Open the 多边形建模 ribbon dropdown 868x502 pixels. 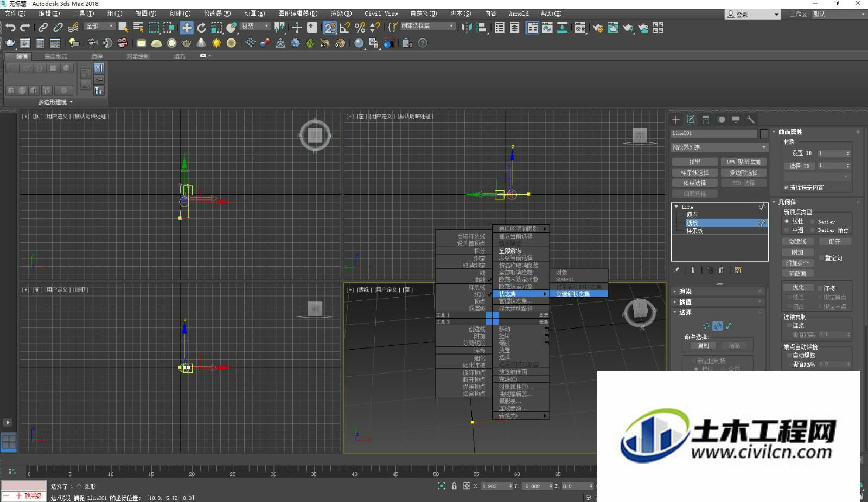point(55,102)
